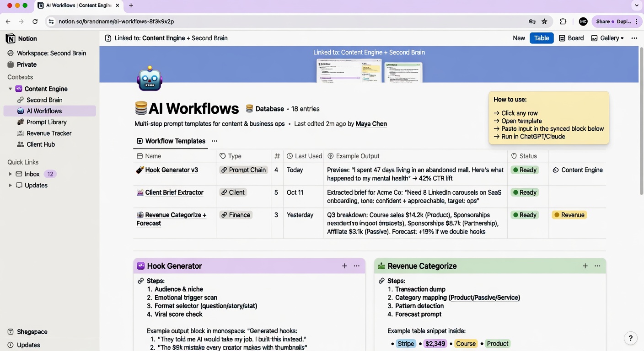Image resolution: width=644 pixels, height=351 pixels.
Task: Click the New button
Action: pyautogui.click(x=519, y=38)
